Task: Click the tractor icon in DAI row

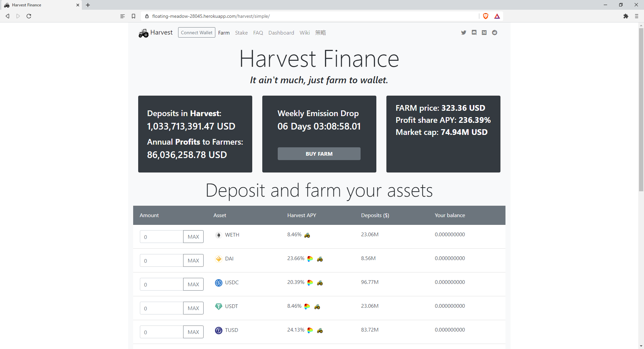Action: pyautogui.click(x=320, y=259)
